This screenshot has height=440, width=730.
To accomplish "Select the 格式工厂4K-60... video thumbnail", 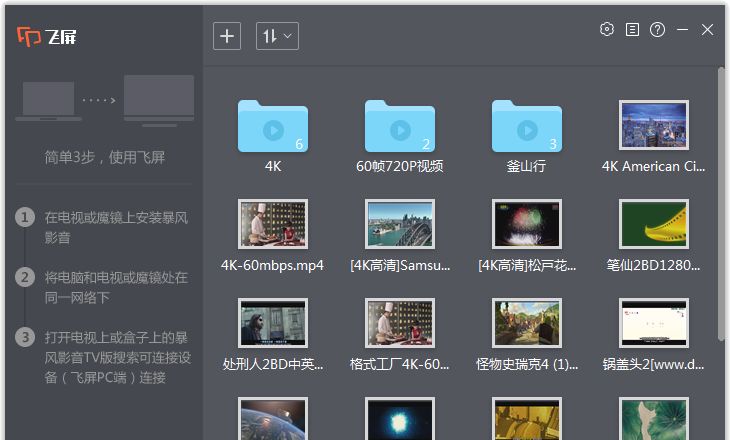I will [x=400, y=323].
